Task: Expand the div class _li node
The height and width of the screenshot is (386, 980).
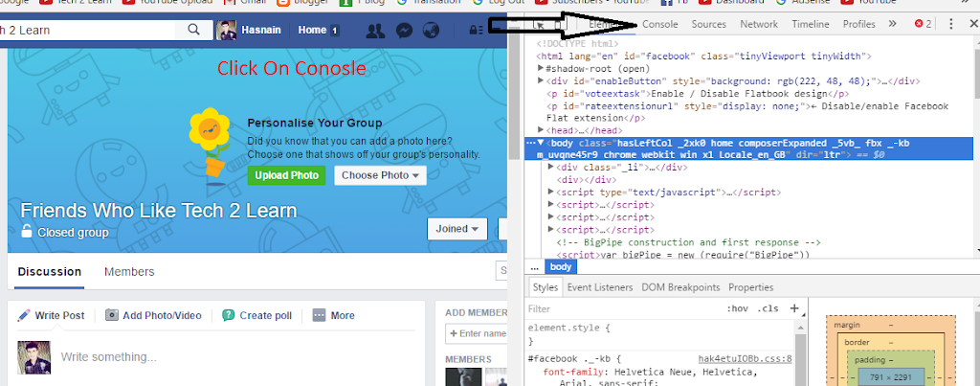Action: point(550,167)
